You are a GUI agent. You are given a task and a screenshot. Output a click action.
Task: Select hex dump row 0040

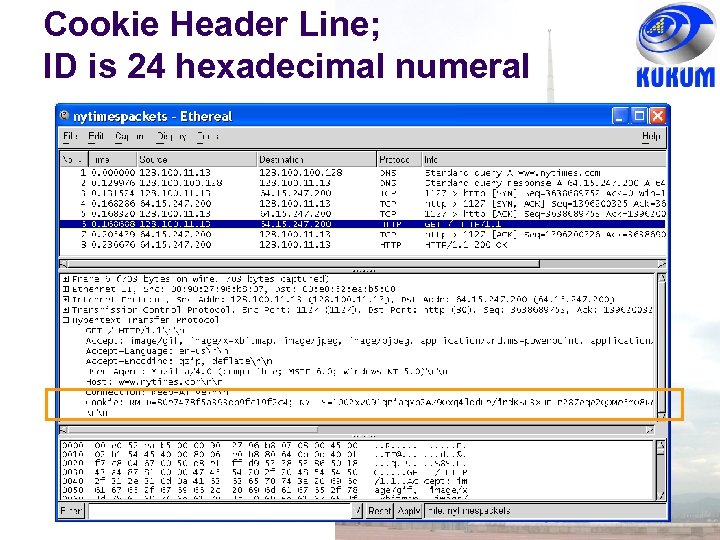click(x=264, y=481)
